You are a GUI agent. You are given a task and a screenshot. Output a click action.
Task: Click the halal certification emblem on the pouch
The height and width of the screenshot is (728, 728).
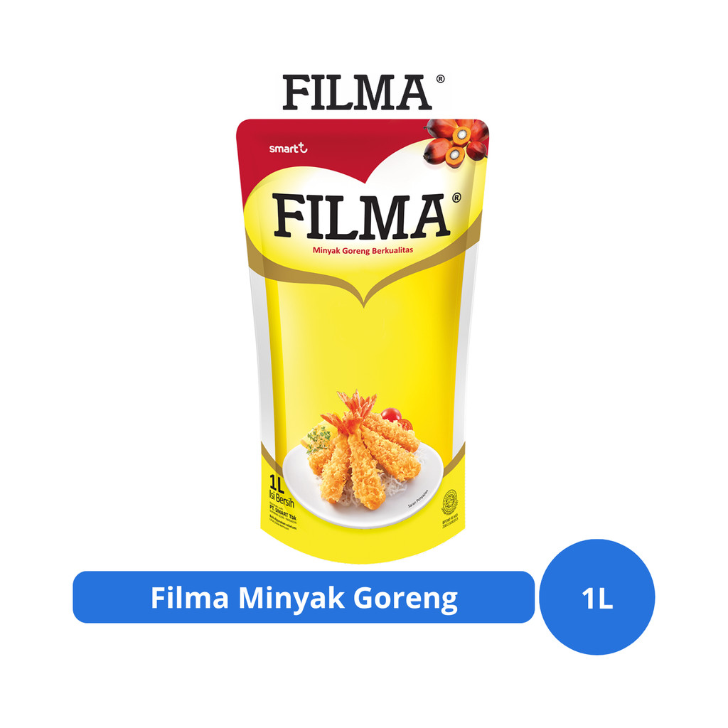coord(449,502)
